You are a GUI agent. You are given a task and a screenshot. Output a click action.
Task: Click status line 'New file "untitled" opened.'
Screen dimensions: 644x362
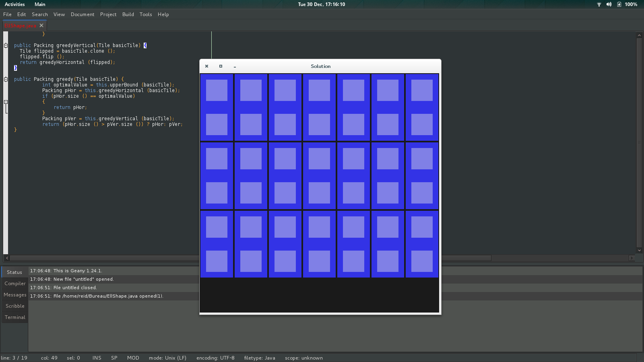(x=72, y=279)
